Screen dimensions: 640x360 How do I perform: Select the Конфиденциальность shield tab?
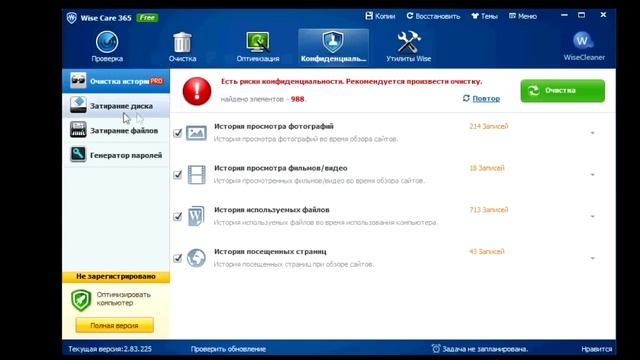pyautogui.click(x=333, y=47)
